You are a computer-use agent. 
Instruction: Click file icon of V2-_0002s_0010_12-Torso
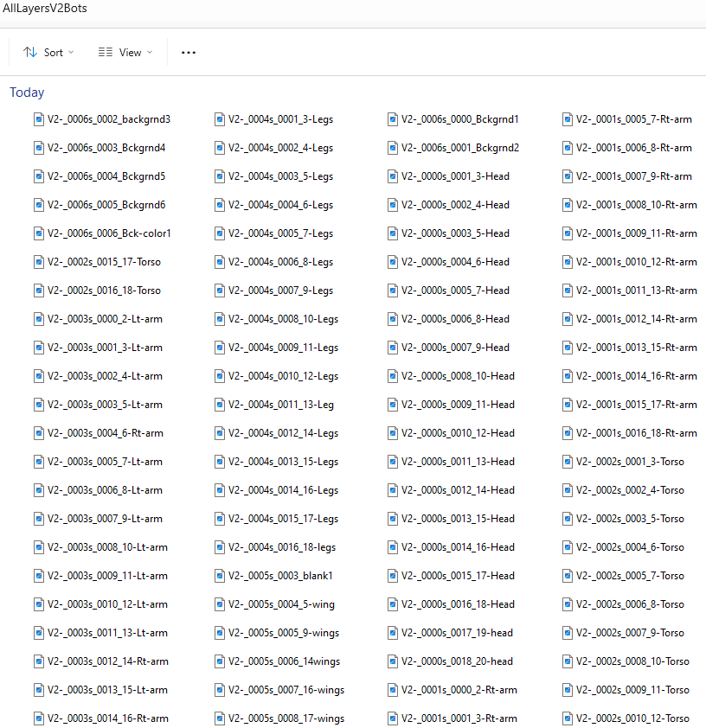pyautogui.click(x=568, y=718)
